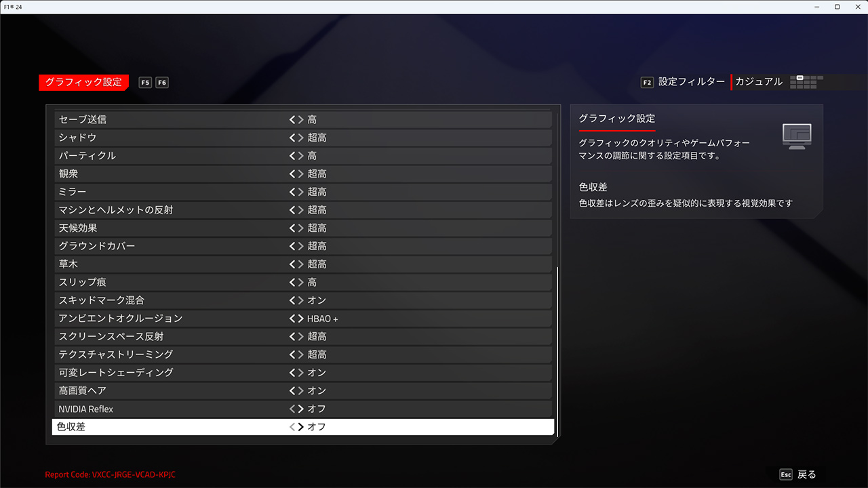Turn on 色収差 using the right arrow
This screenshot has height=488, width=868.
coord(300,427)
